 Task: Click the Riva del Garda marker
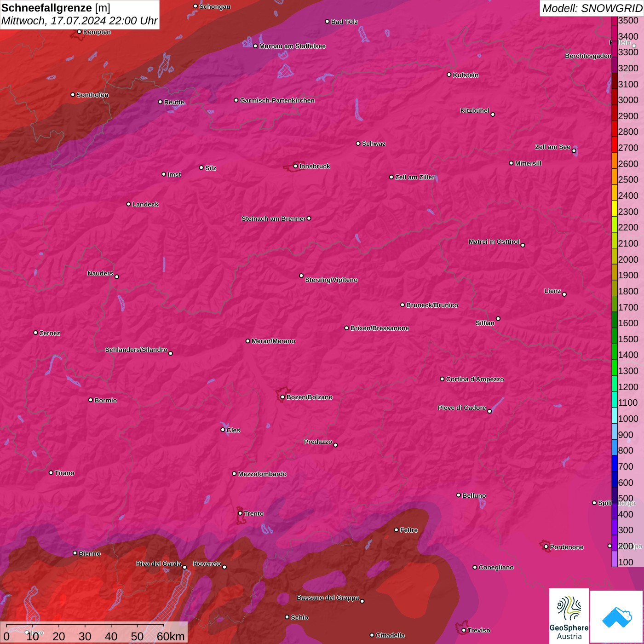click(184, 567)
